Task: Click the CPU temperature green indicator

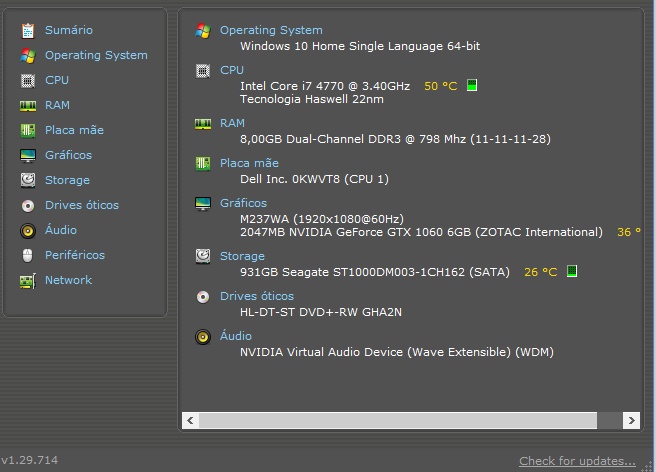Action: tap(472, 85)
